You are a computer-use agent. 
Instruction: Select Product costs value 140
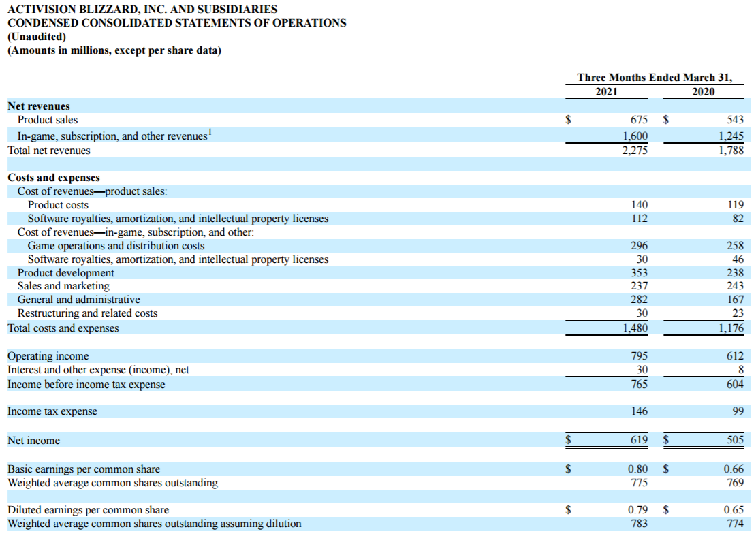[640, 205]
